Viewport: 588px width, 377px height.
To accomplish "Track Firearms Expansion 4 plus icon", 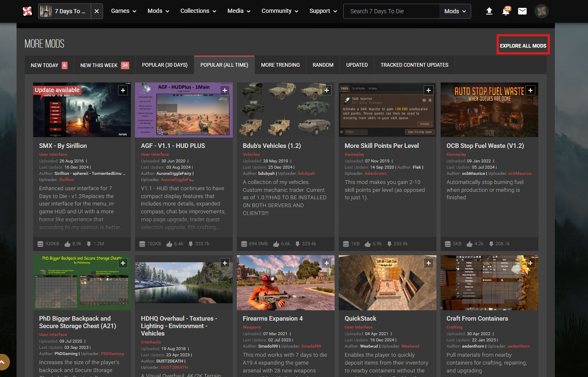I will pos(327,263).
